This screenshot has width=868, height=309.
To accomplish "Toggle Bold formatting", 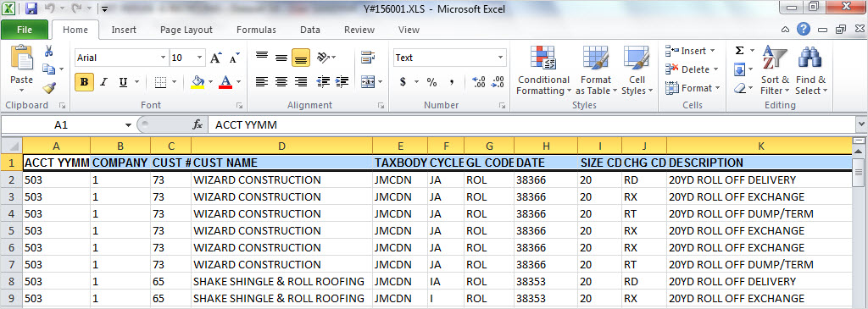I will (x=84, y=82).
